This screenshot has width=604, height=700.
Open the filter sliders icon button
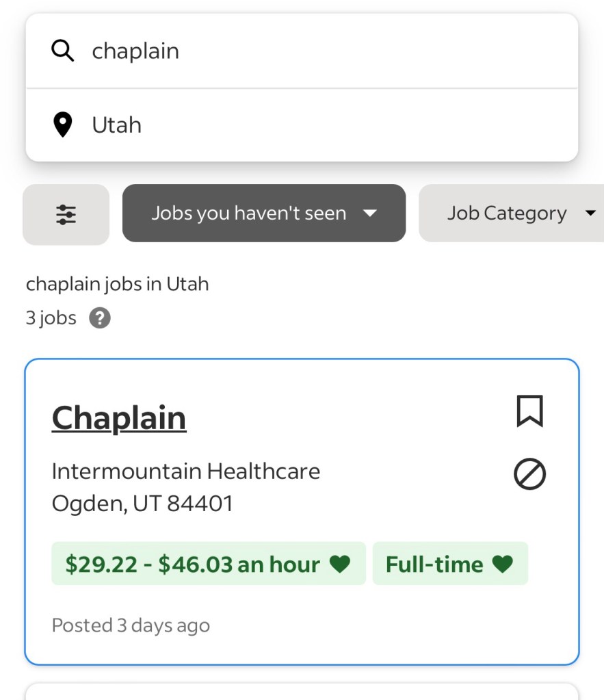66,214
